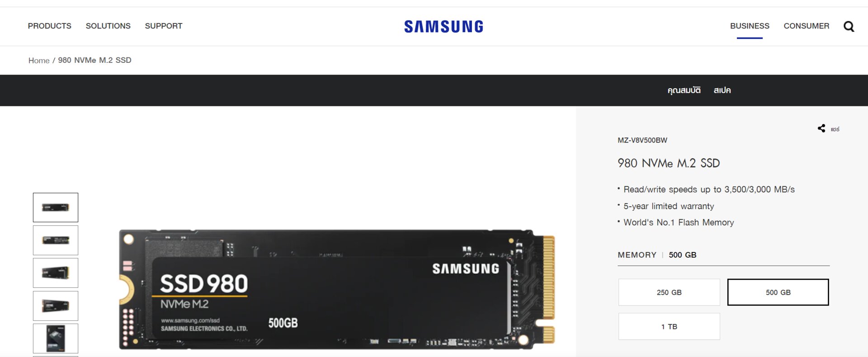Image resolution: width=868 pixels, height=357 pixels.
Task: Open the SOLUTIONS menu
Action: click(x=108, y=26)
